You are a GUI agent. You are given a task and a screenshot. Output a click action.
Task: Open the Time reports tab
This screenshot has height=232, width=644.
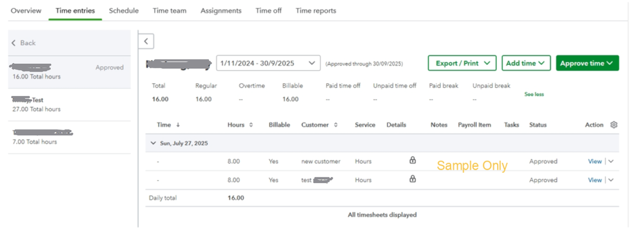pos(316,11)
